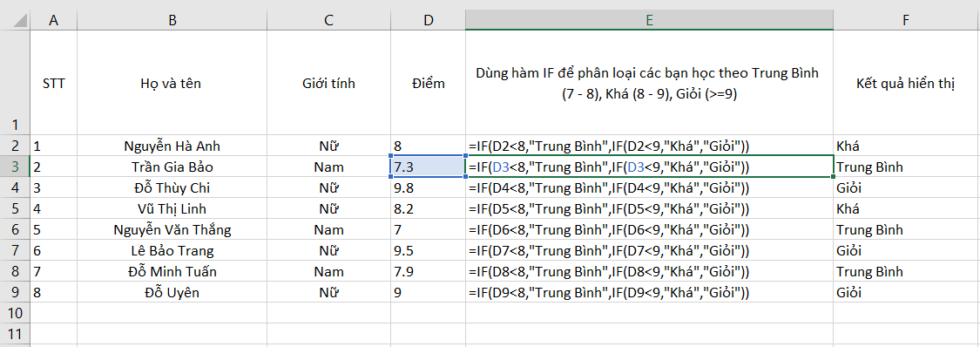980x347 pixels.
Task: Select column E header
Action: (x=649, y=20)
